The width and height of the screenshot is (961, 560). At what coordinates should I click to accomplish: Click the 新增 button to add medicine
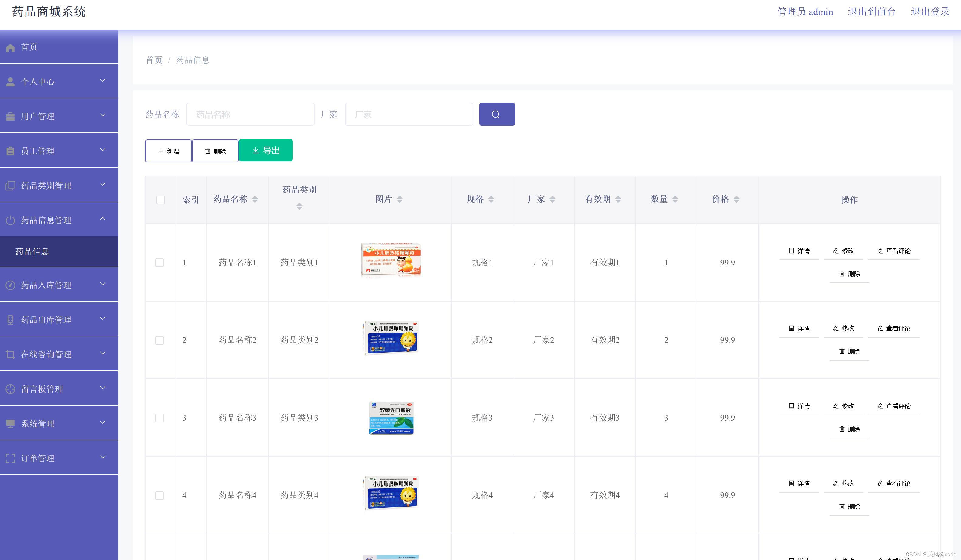point(168,151)
